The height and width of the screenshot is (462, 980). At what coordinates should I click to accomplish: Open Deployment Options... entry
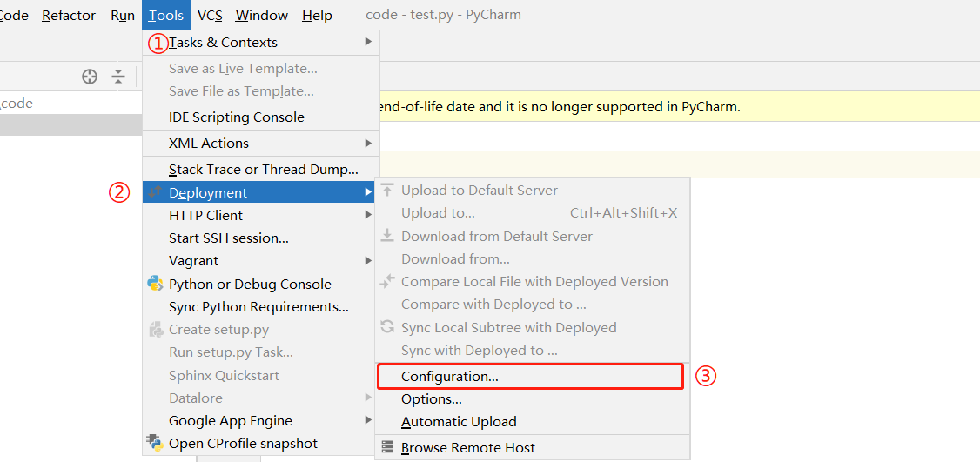pyautogui.click(x=432, y=399)
